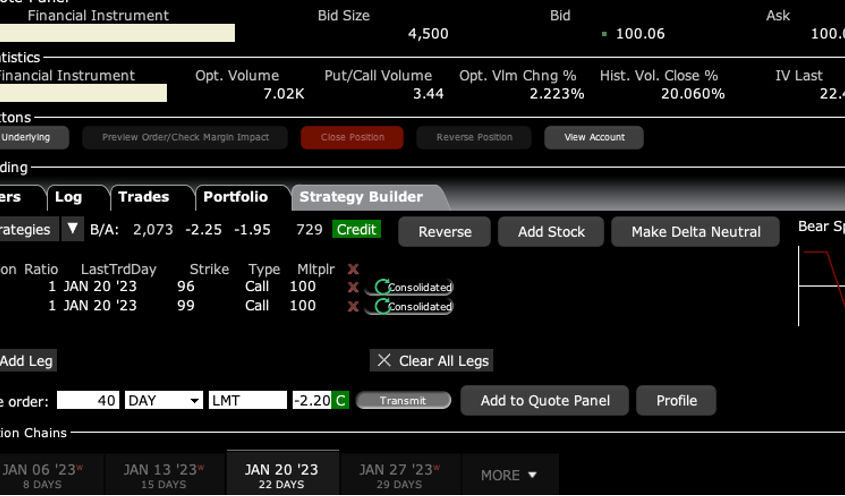Click Make Delta Neutral button
845x496 pixels.
coord(696,232)
